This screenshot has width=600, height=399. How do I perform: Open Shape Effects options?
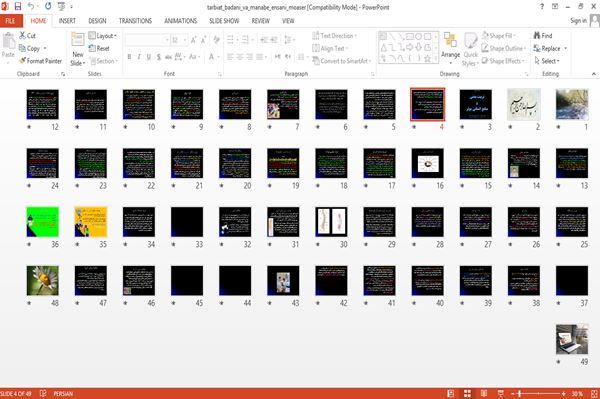pyautogui.click(x=503, y=61)
